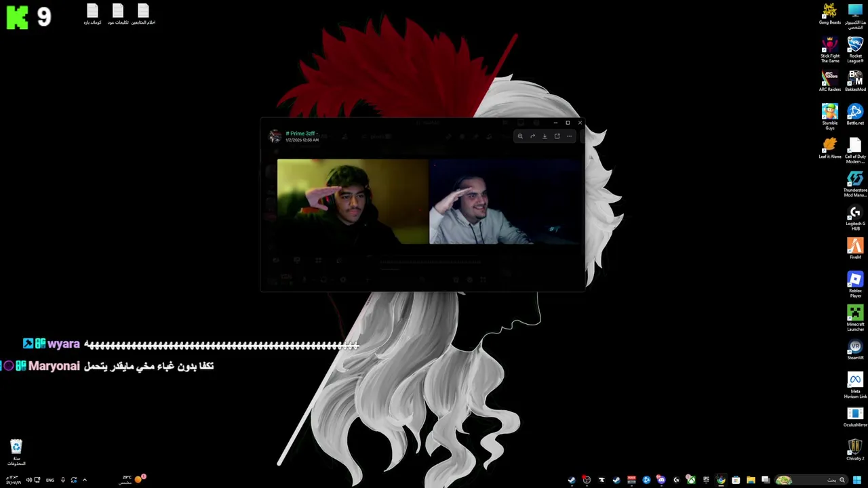Select the ARC Raiders desktop icon
The height and width of the screenshot is (488, 868).
(829, 81)
